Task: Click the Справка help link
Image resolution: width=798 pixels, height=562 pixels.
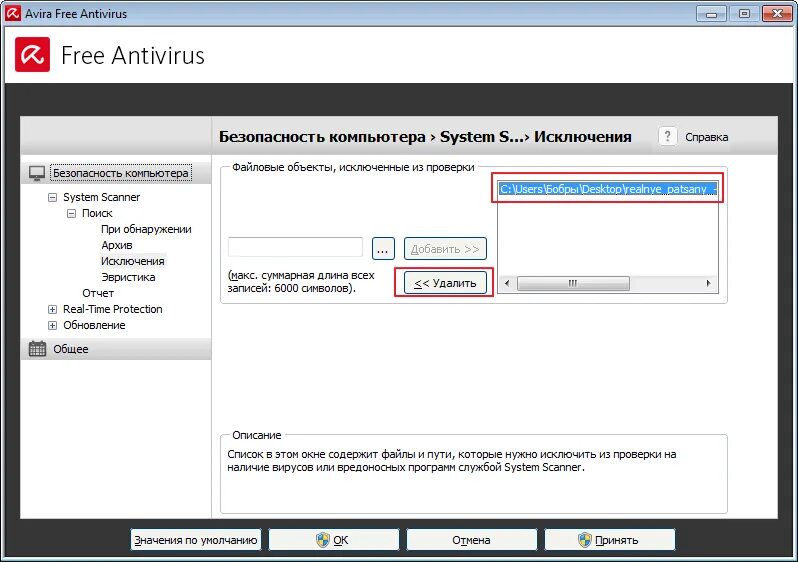Action: coord(706,137)
